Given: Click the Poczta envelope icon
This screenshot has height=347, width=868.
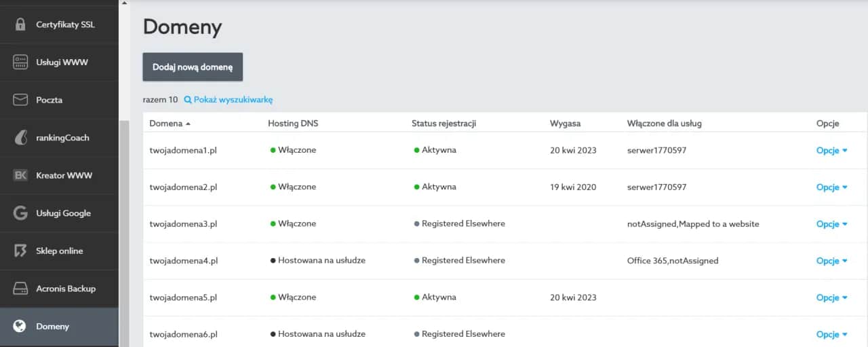Looking at the screenshot, I should click(x=20, y=100).
